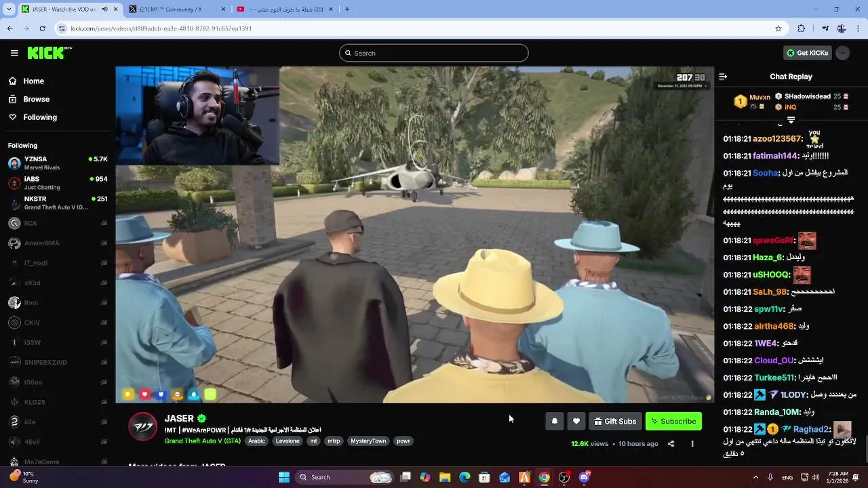Select the Levelone tag
868x488 pixels.
pyautogui.click(x=288, y=441)
